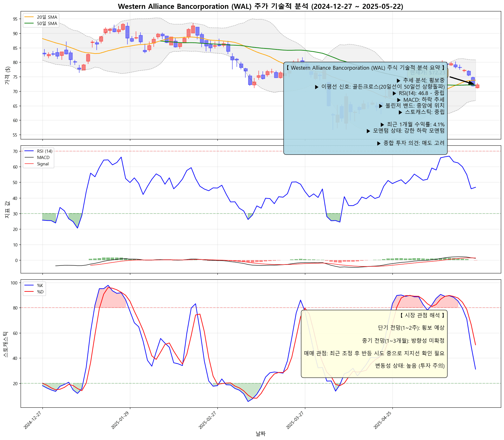
Task: Click the 지표 값 y-axis label
Action: coord(7,209)
